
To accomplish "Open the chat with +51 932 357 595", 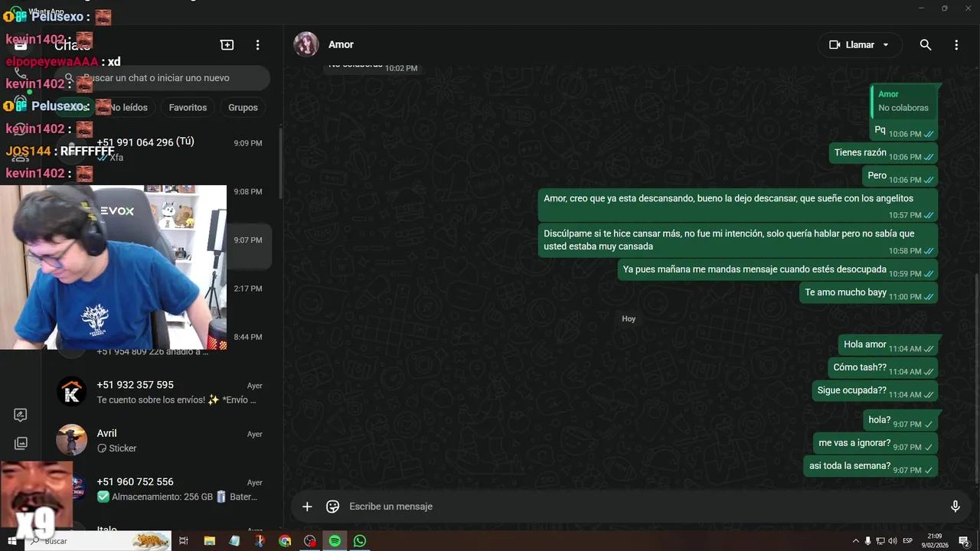I will click(x=162, y=392).
